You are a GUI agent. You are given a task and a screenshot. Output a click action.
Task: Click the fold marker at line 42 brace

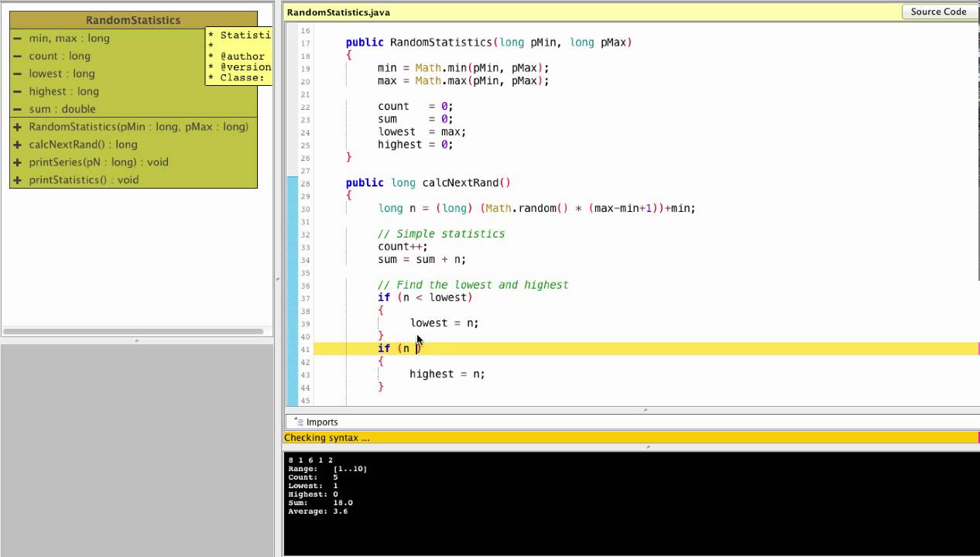click(x=380, y=361)
